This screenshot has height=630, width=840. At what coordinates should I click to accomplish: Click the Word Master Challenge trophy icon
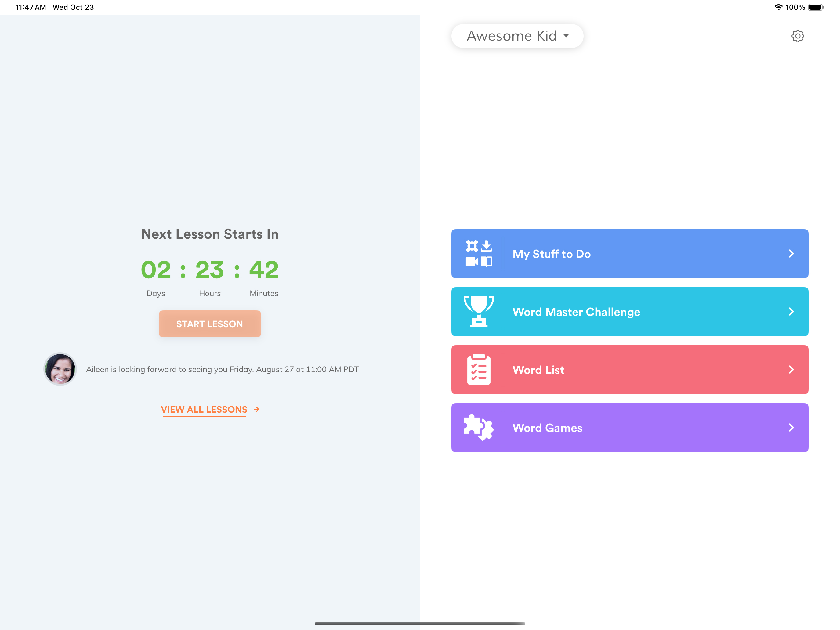pos(479,311)
